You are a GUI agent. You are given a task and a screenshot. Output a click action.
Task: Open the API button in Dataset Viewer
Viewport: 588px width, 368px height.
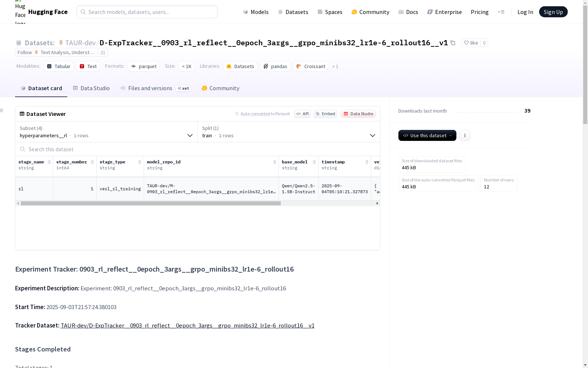tap(302, 114)
